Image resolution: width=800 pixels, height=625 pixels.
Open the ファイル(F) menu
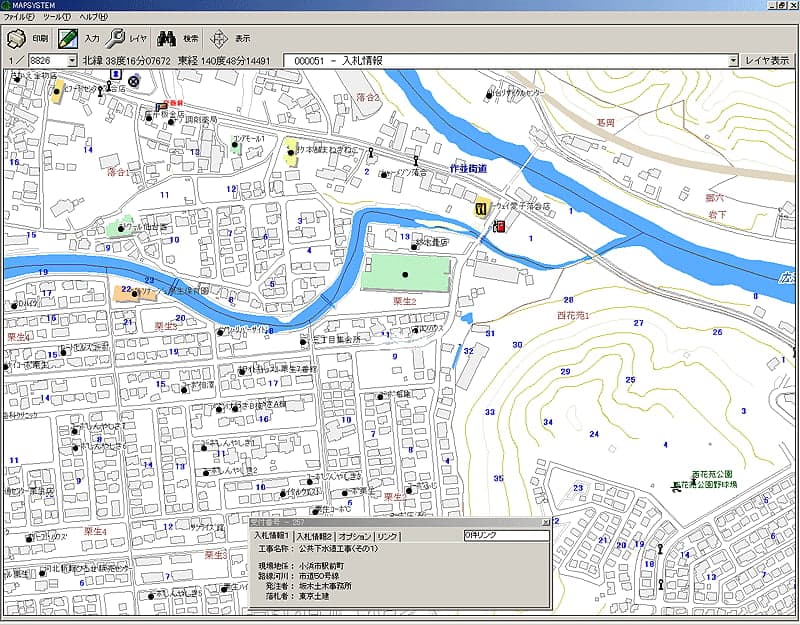19,17
